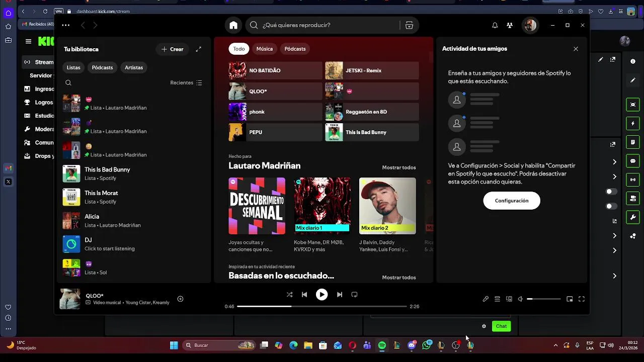Open Alicia playlist in library
Viewport: 644px width, 362px height.
[133, 221]
